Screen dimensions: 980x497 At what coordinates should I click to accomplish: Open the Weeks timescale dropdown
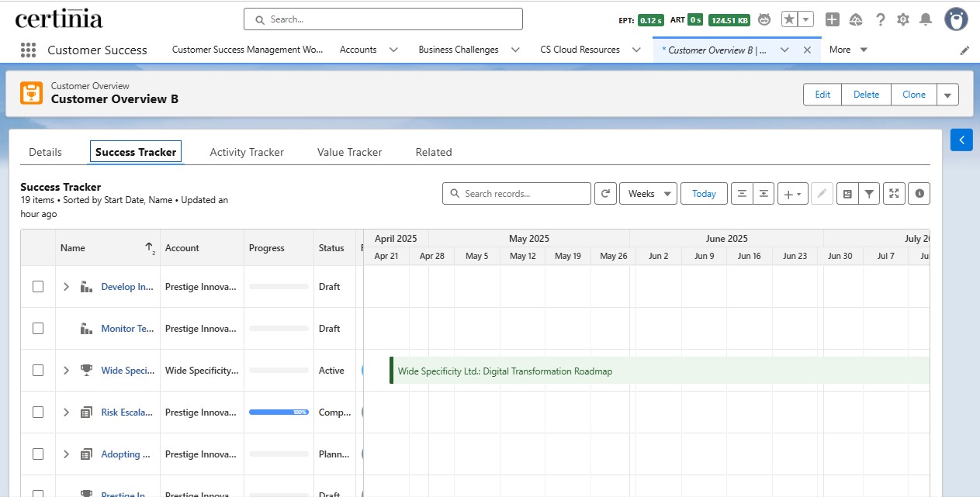(648, 194)
